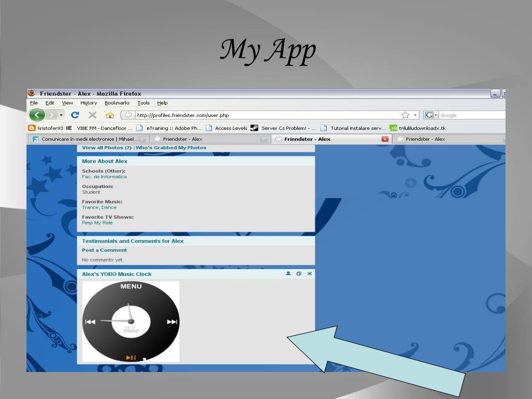Click the Pimp My Ride TV show link

tap(97, 222)
